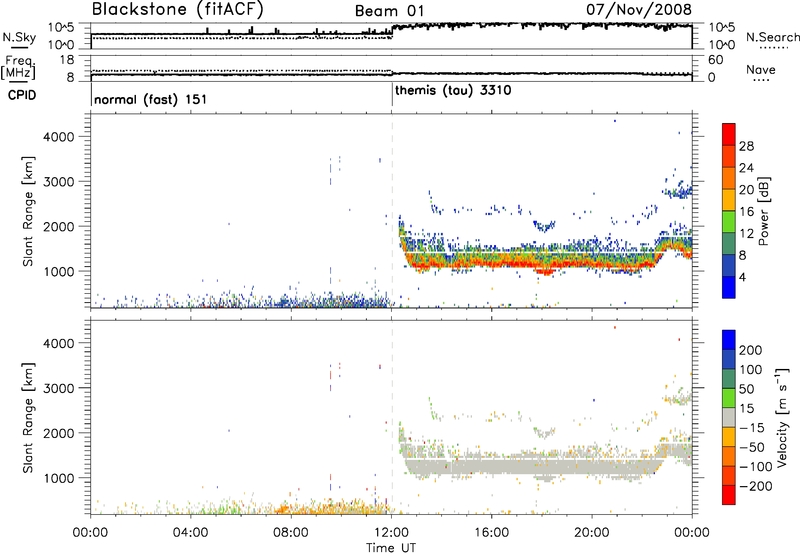Click the 'Power [dB]' colorbar title
This screenshot has width=800, height=554.
click(763, 211)
